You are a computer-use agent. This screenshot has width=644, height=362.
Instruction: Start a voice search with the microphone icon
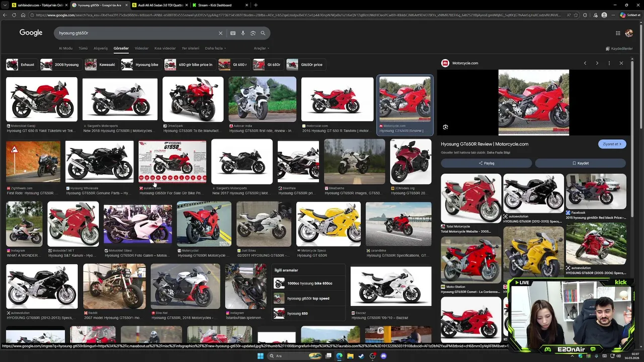[243, 33]
